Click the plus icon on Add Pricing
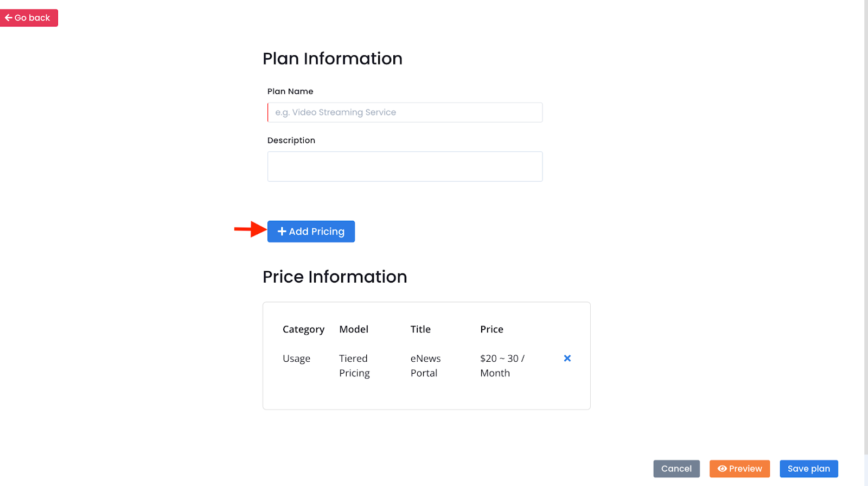Viewport: 868px width, 486px height. (x=282, y=232)
